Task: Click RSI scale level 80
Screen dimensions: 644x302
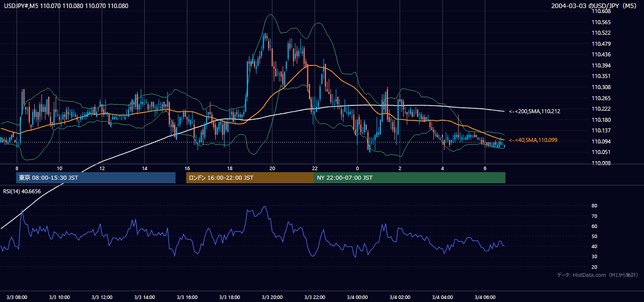Action: tap(595, 206)
